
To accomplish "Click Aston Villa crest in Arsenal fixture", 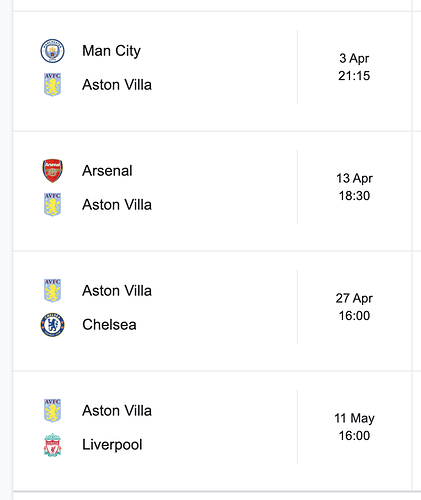I will pos(52,205).
